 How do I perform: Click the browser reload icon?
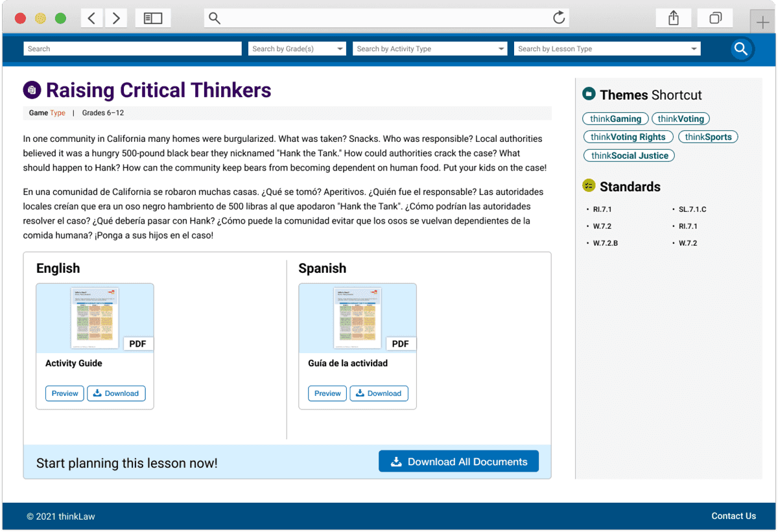click(x=559, y=17)
